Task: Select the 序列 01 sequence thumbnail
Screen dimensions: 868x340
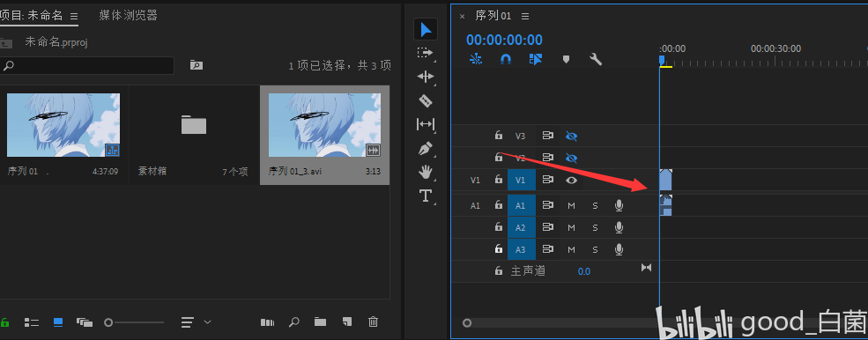Action: 63,125
